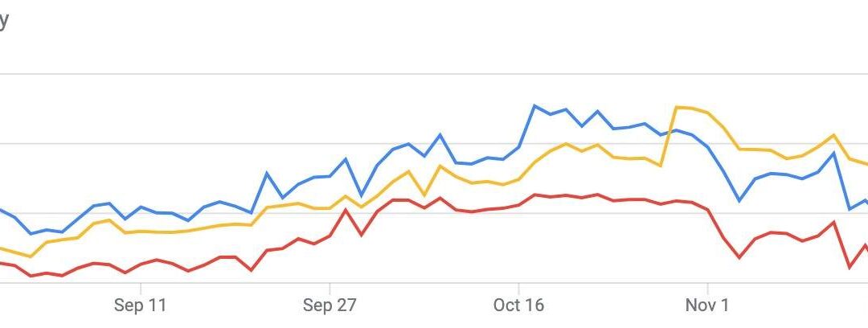Click the axis tick mark above Oct 16

coord(519,287)
